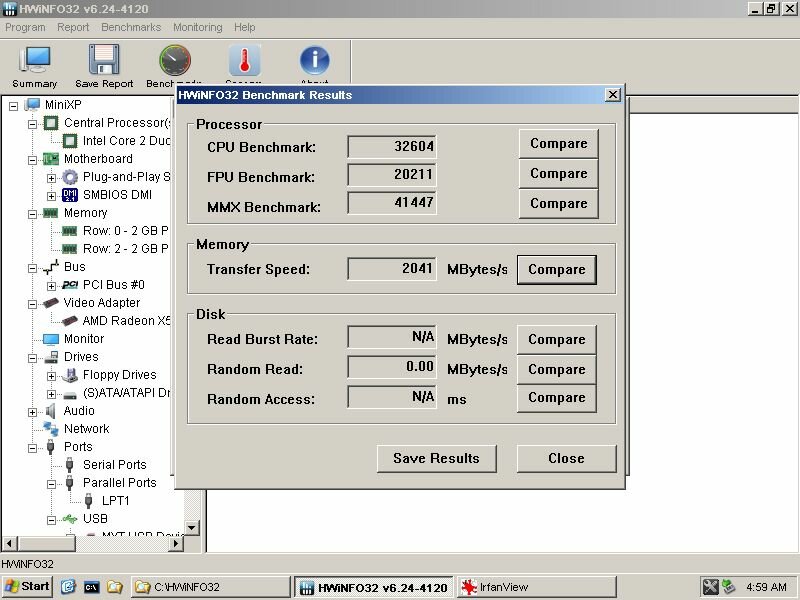800x600 pixels.
Task: Click the Save Report floppy icon
Action: [104, 62]
